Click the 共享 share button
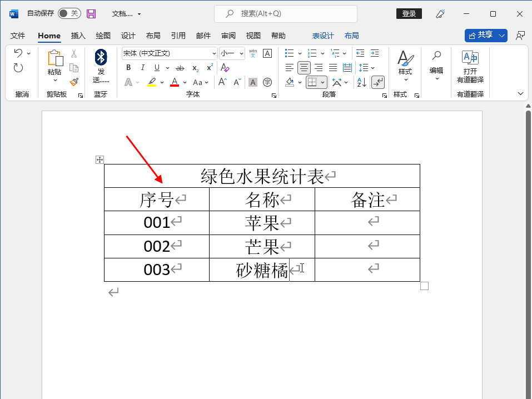The height and width of the screenshot is (399, 532). point(481,35)
